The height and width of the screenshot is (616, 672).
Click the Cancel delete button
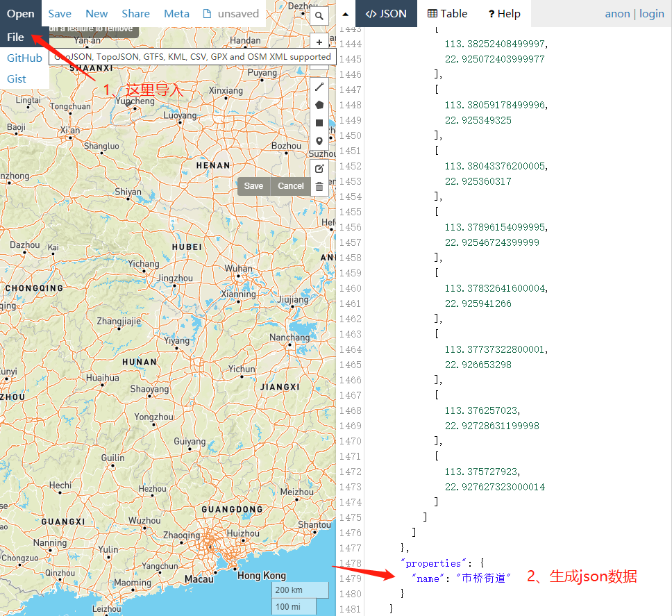(291, 186)
